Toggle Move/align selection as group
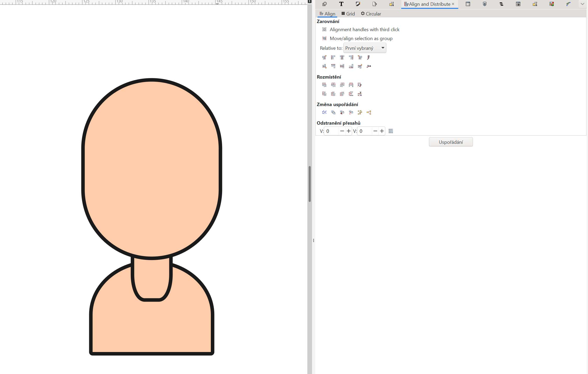588x374 pixels. (x=324, y=38)
